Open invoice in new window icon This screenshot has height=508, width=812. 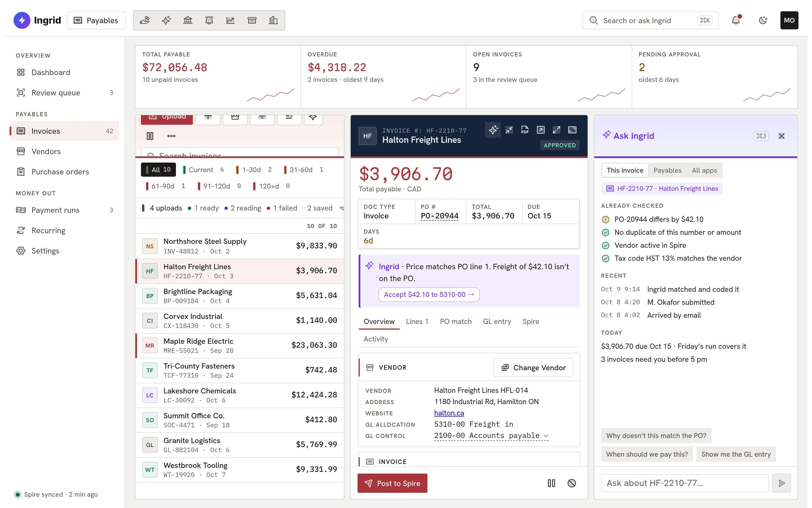pyautogui.click(x=540, y=130)
